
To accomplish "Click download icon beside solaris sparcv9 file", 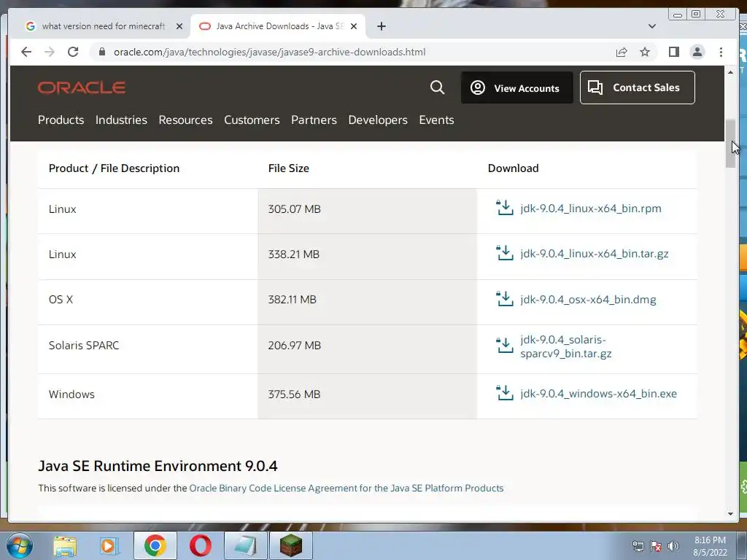I will coord(505,345).
